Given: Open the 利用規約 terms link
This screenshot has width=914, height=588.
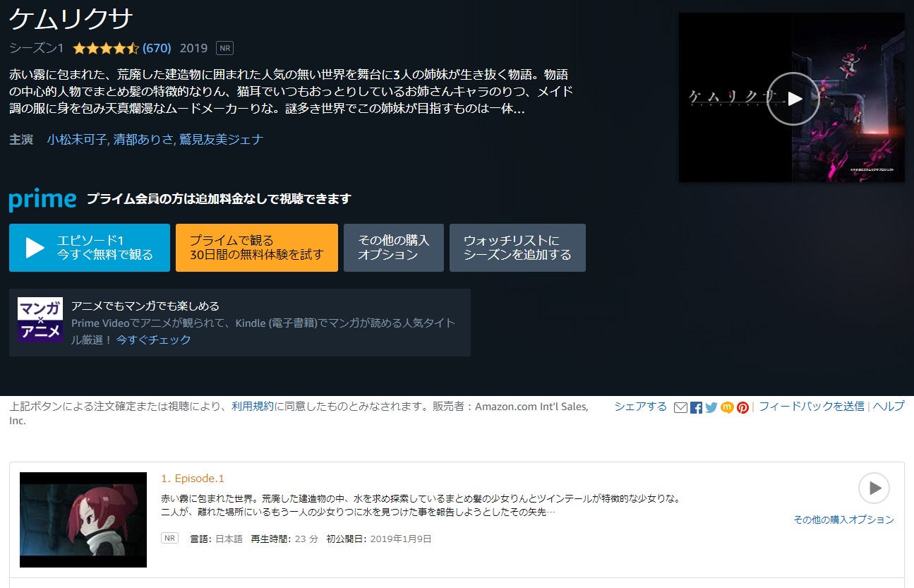Looking at the screenshot, I should coord(252,407).
